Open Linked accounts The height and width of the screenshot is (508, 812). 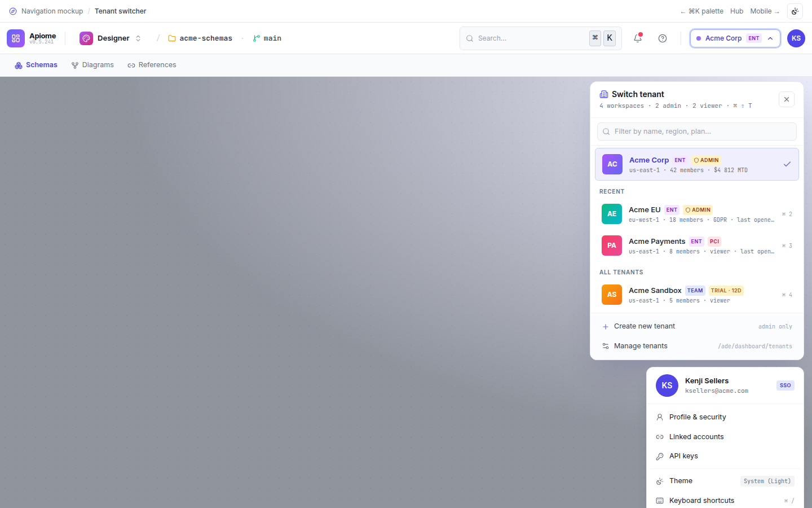[725, 437]
